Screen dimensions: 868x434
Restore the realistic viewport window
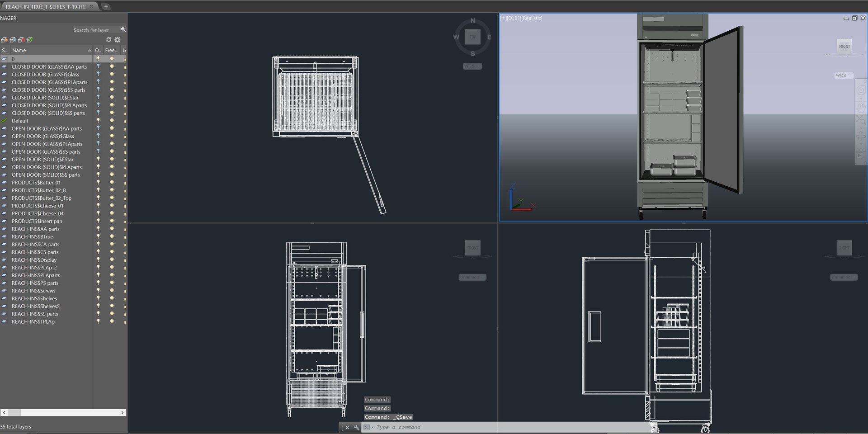click(854, 18)
